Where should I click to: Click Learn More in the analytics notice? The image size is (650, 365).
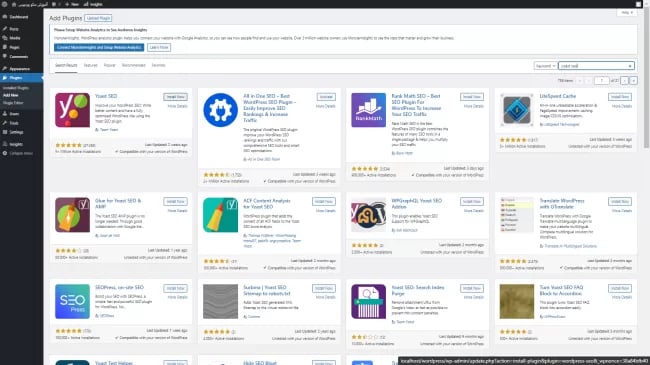coord(159,47)
